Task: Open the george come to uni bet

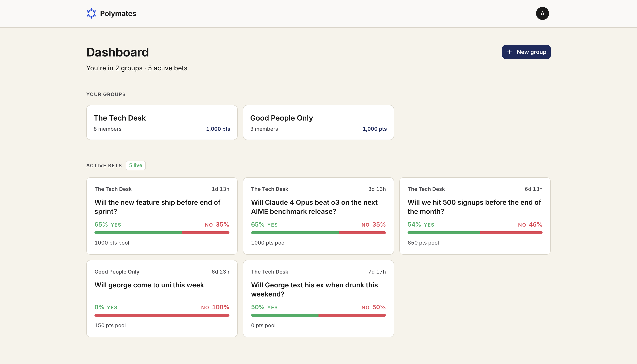Action: click(162, 298)
